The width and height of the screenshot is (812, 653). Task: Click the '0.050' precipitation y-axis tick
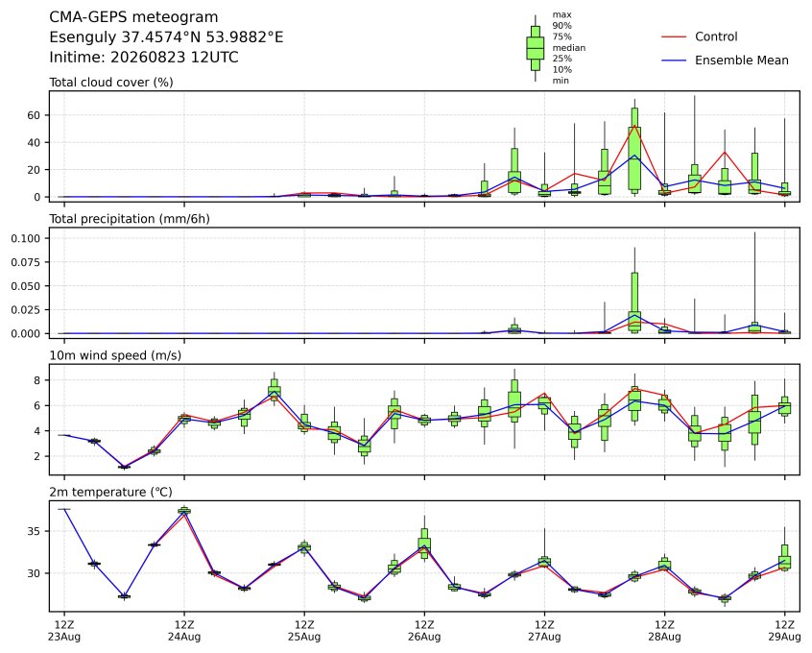(x=26, y=286)
